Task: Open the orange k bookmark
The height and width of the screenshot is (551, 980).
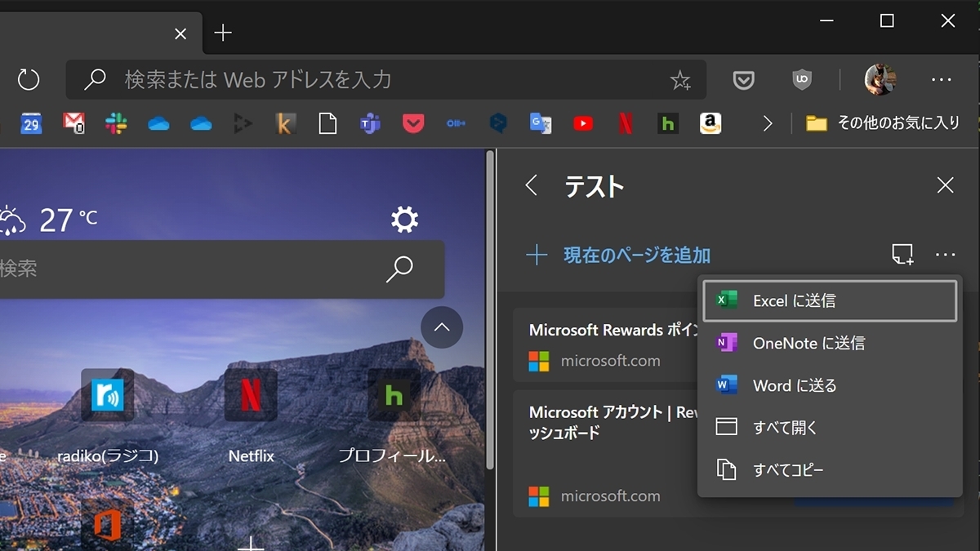Action: click(x=285, y=123)
